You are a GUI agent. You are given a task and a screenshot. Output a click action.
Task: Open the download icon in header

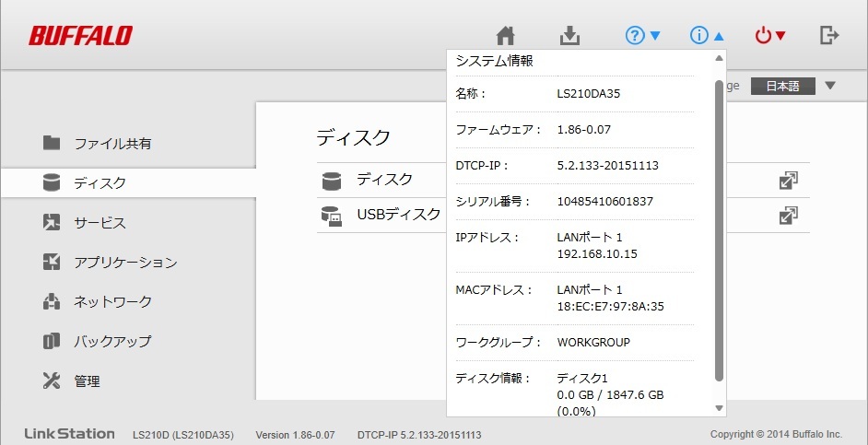pos(569,35)
